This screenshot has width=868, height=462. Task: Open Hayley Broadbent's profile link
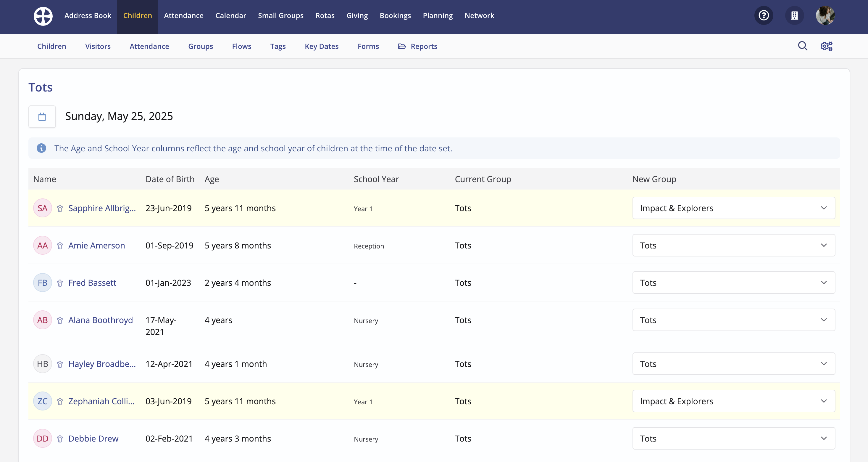(x=102, y=364)
